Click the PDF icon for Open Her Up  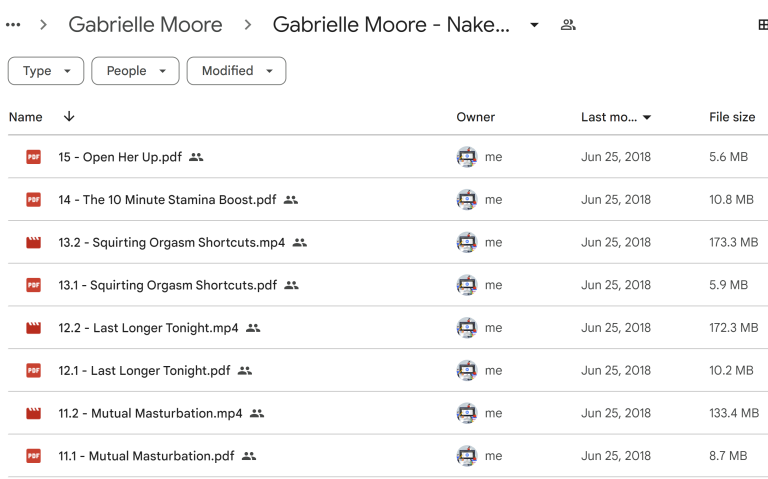(x=34, y=157)
